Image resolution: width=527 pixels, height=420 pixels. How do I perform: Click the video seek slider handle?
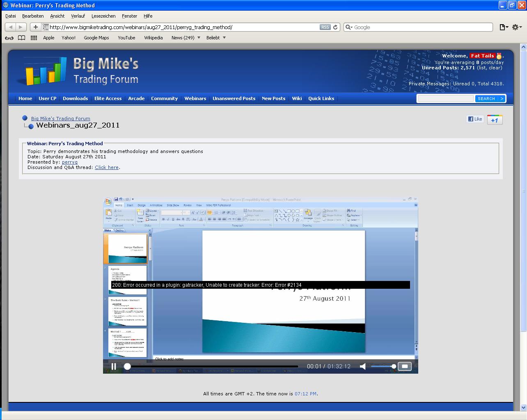point(127,366)
